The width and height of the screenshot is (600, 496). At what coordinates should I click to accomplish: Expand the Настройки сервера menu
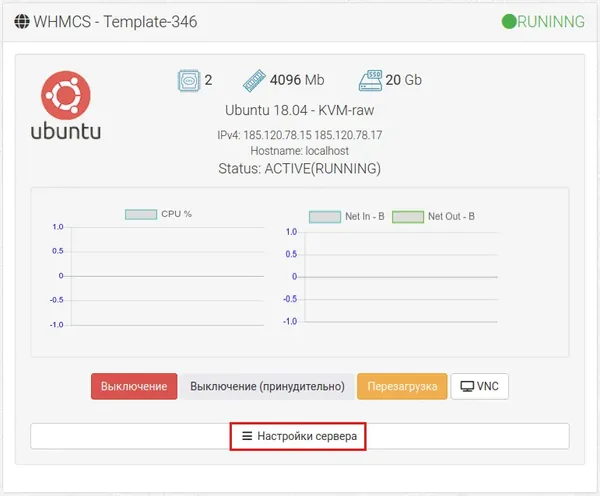(300, 436)
